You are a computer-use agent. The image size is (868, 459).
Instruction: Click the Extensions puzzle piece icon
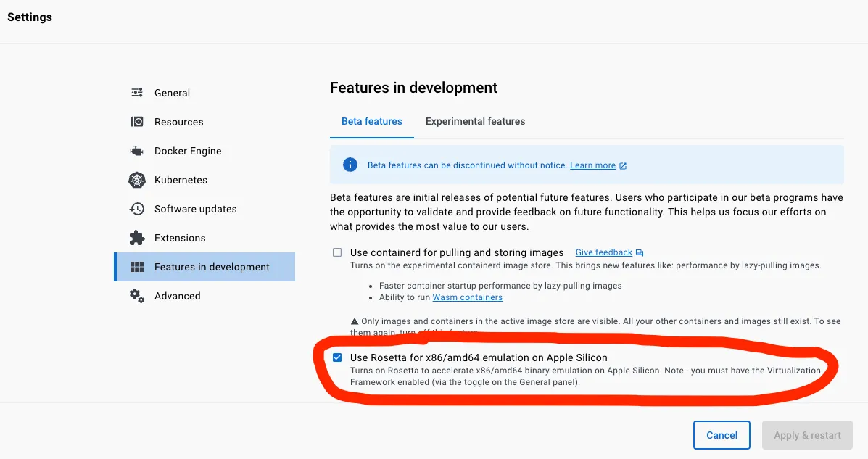point(137,238)
